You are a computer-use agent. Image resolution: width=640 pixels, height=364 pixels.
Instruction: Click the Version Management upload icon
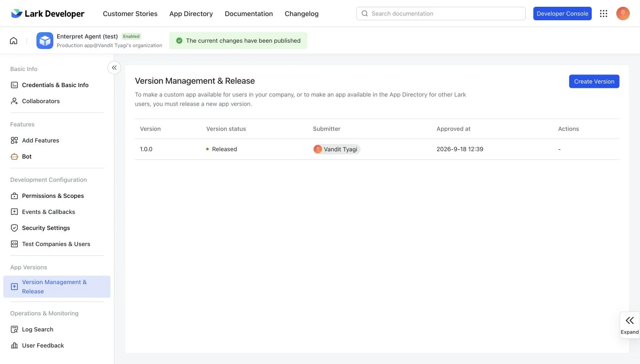click(14, 287)
